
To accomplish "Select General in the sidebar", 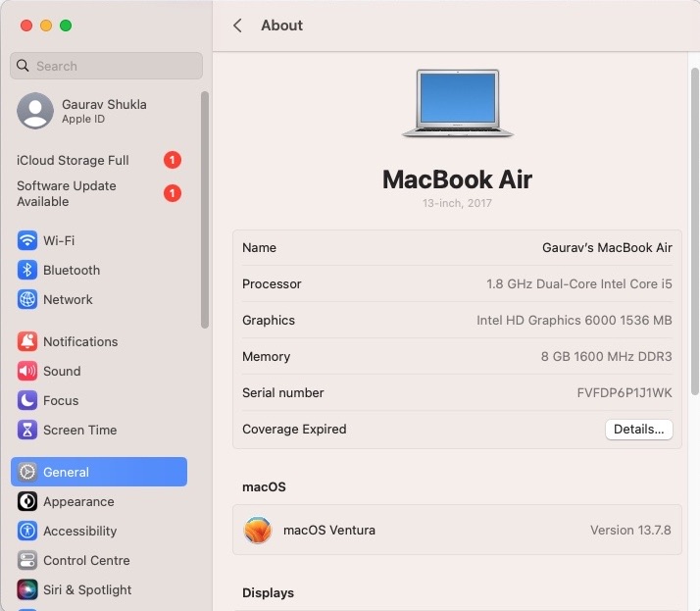I will [99, 472].
